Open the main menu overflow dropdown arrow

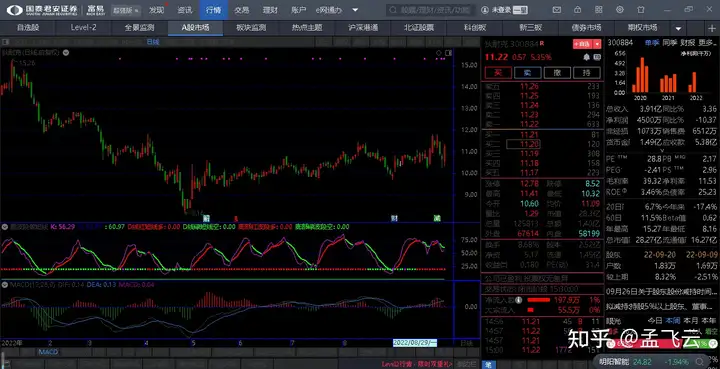coord(355,10)
